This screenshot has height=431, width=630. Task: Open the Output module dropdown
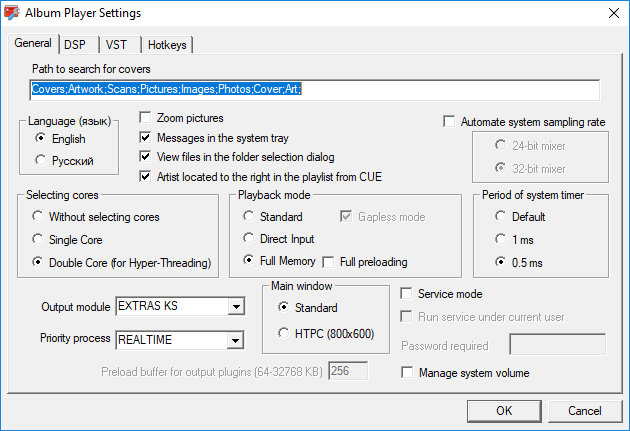click(236, 307)
